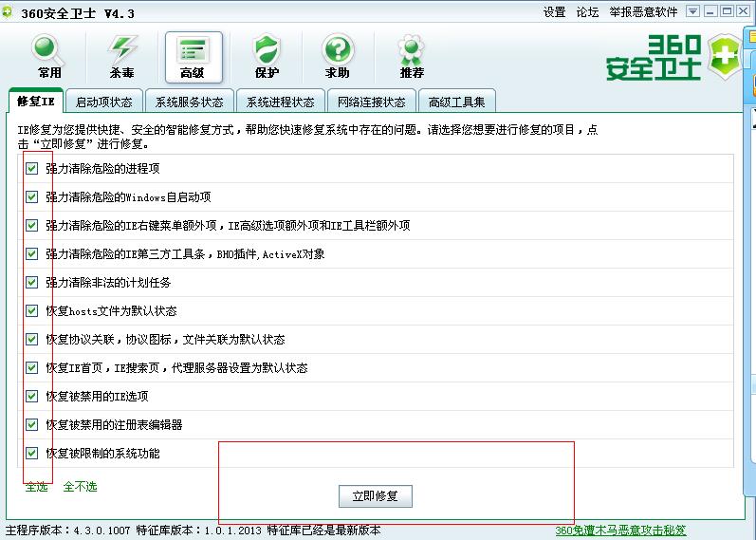Click the 360安全卫士 logo shield

click(725, 58)
